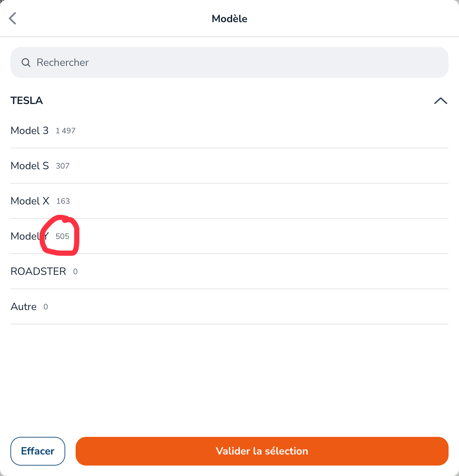Image resolution: width=459 pixels, height=476 pixels.
Task: Choose the ROADSTER model option
Action: 229,272
